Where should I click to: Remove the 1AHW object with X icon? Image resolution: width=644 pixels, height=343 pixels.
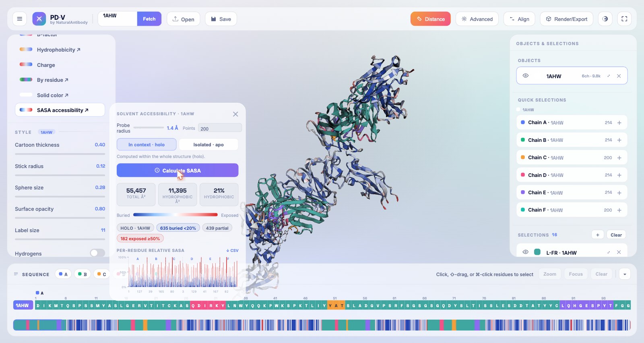pyautogui.click(x=619, y=76)
